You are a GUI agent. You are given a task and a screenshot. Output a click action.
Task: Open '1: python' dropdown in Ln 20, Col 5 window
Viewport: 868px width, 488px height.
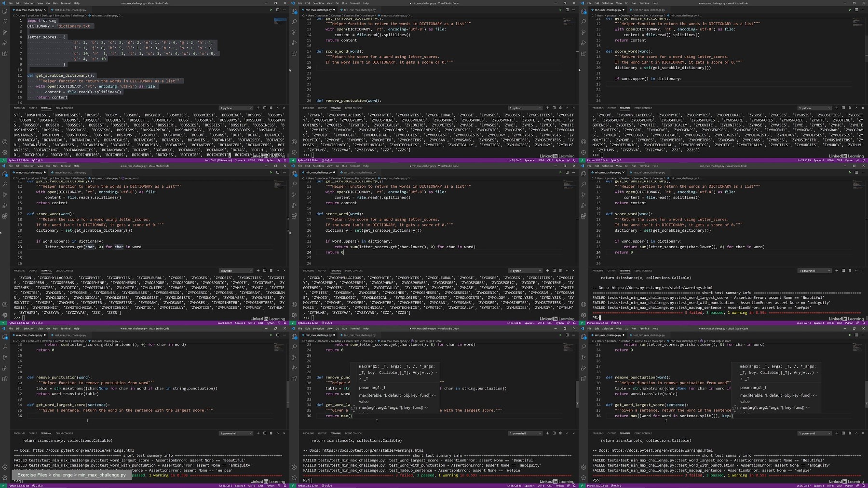pos(525,108)
